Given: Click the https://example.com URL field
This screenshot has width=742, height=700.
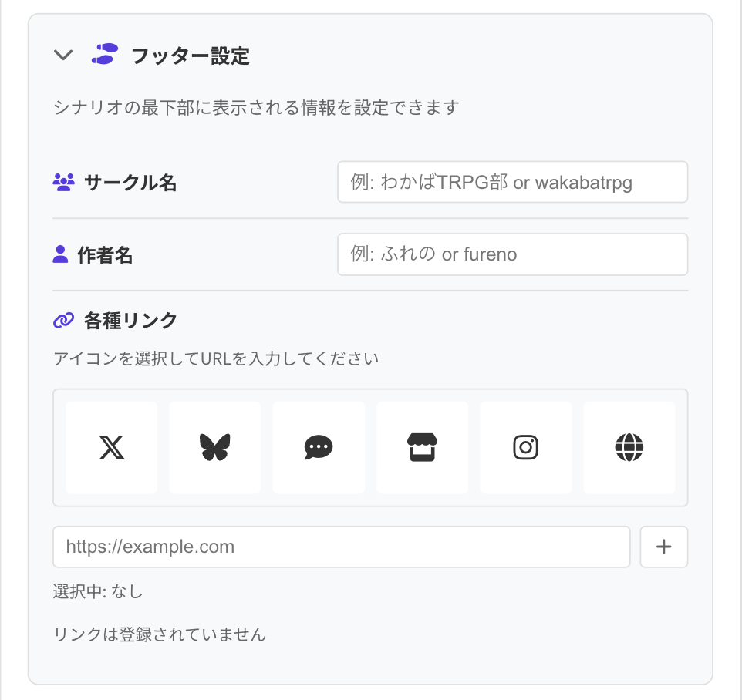Looking at the screenshot, I should [x=341, y=547].
